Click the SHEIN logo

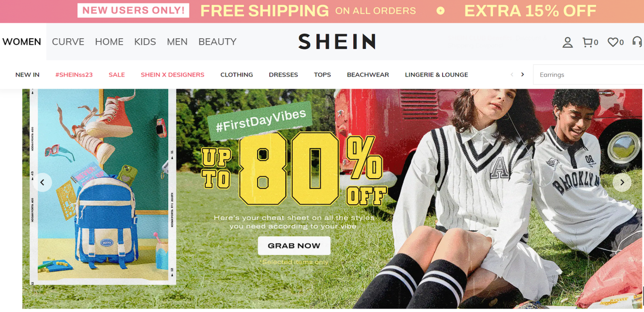337,41
